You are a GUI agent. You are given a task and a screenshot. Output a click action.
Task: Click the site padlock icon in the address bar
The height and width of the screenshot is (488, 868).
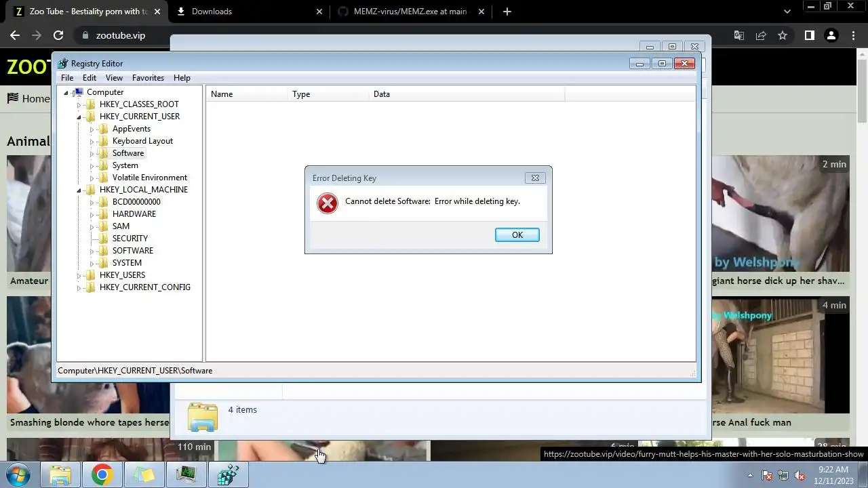(x=85, y=35)
